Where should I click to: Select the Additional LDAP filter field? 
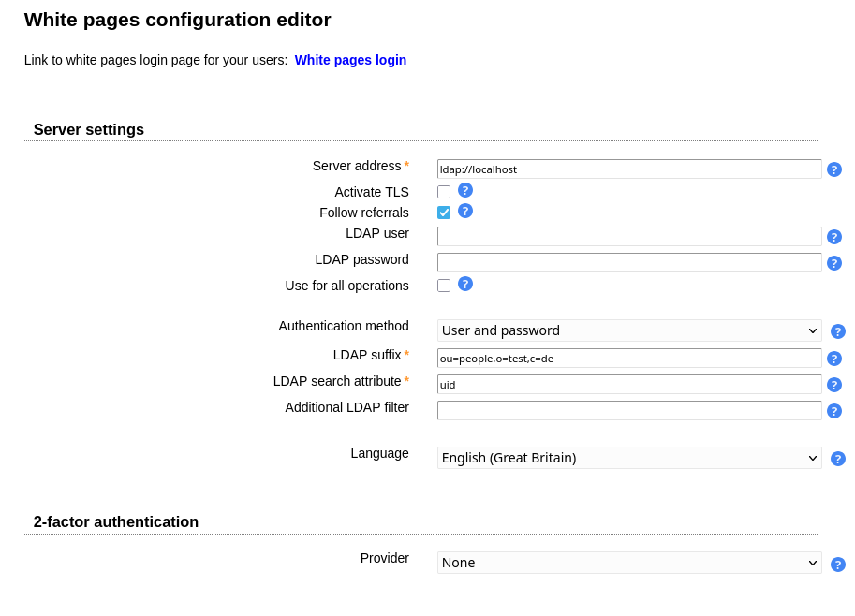point(628,411)
